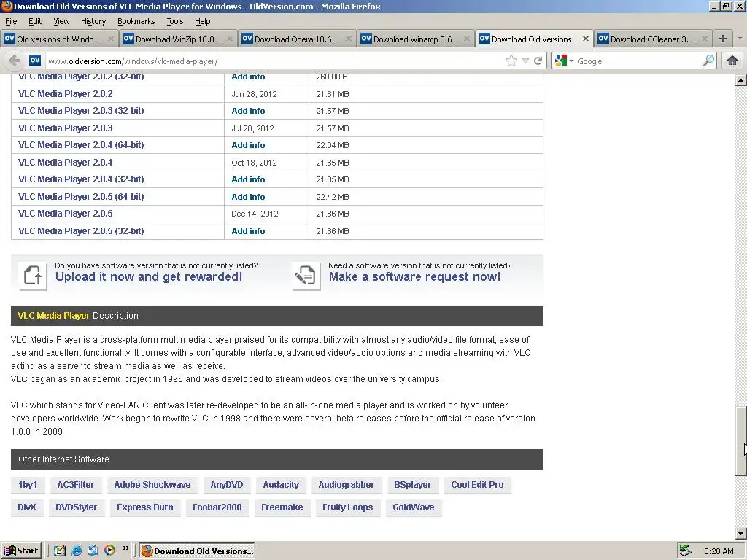The height and width of the screenshot is (560, 747).
Task: Close the 'Download CCleaner 3' tab
Action: (x=704, y=39)
